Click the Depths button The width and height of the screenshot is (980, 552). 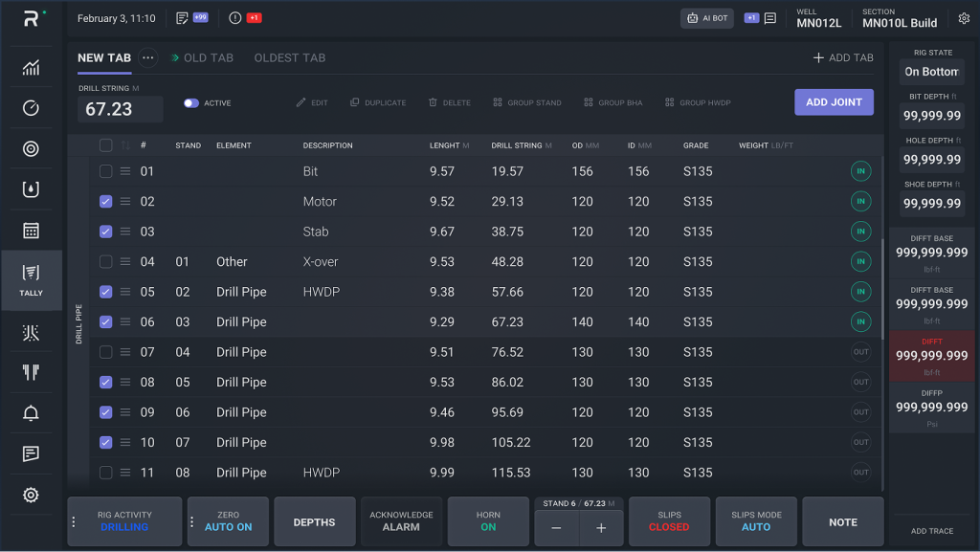(314, 522)
